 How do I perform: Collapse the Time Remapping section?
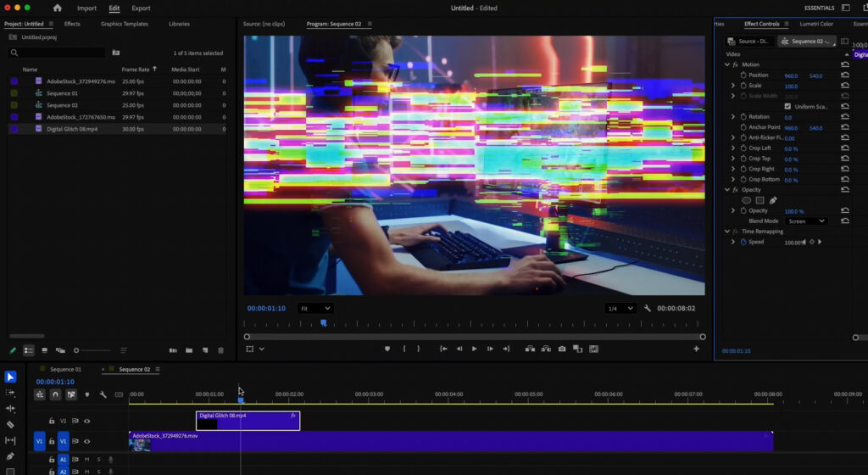(727, 232)
